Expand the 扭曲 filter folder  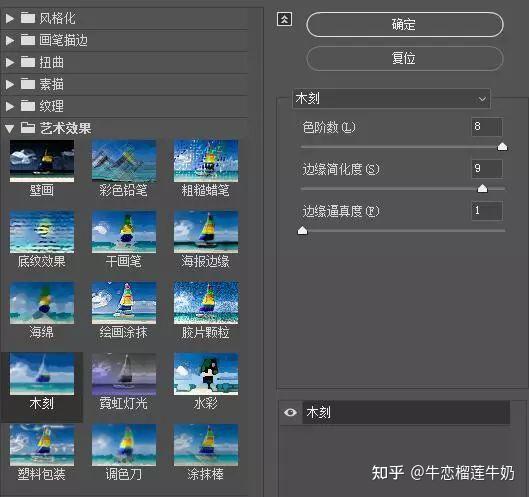pos(10,62)
